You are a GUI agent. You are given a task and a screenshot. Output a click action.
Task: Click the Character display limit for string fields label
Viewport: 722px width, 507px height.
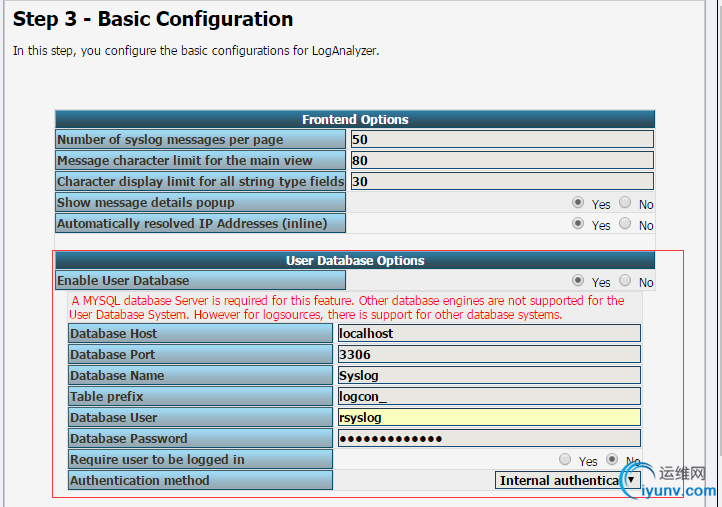pos(200,181)
